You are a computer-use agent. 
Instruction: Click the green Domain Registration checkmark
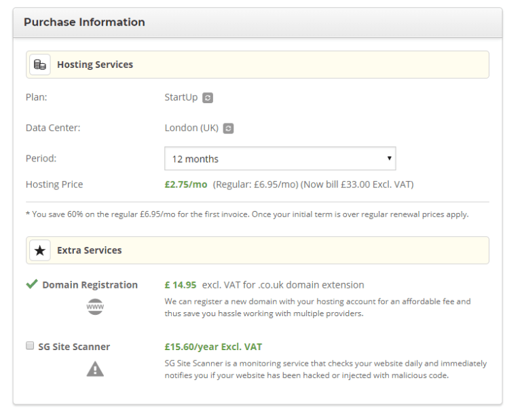pyautogui.click(x=32, y=285)
